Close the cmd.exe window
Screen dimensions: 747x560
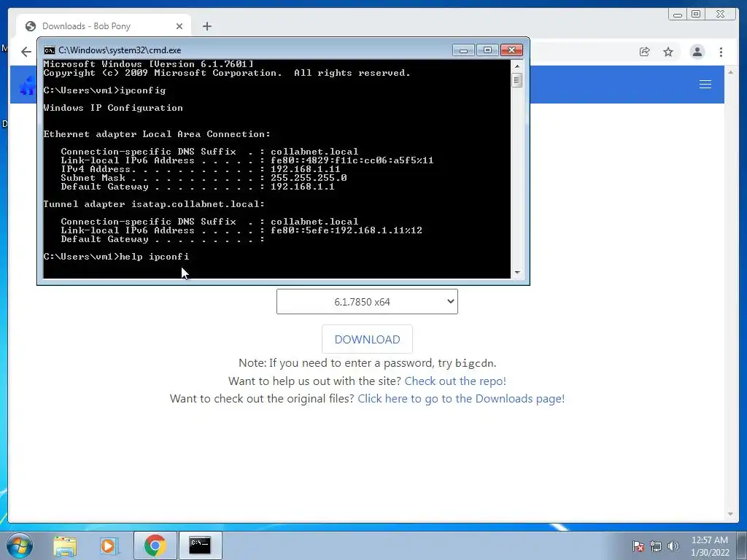511,50
